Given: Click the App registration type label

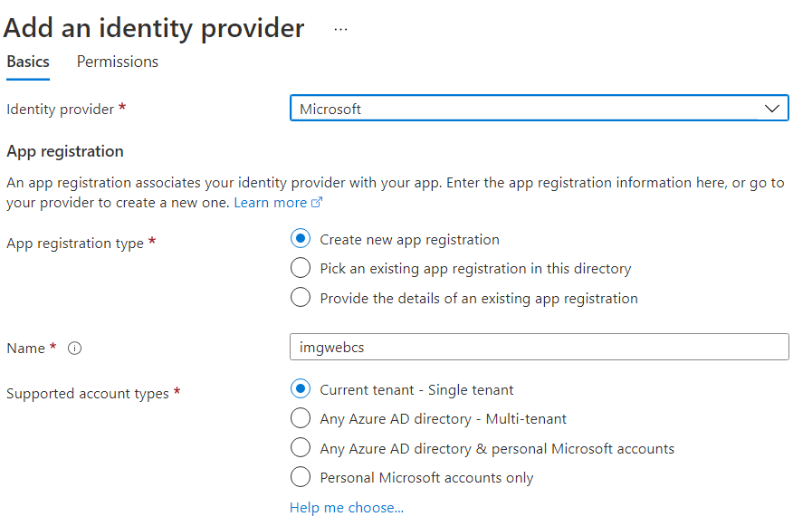Looking at the screenshot, I should [x=75, y=244].
